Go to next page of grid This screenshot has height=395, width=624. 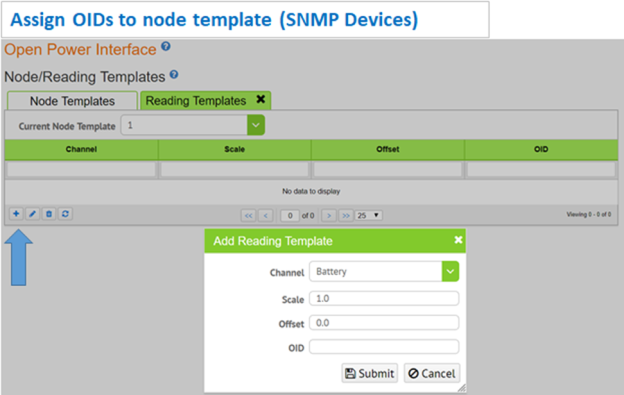329,216
